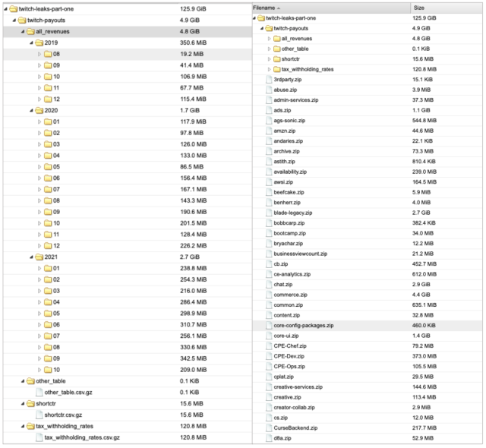Collapse the expanded 2019 folder arrow

tap(31, 43)
